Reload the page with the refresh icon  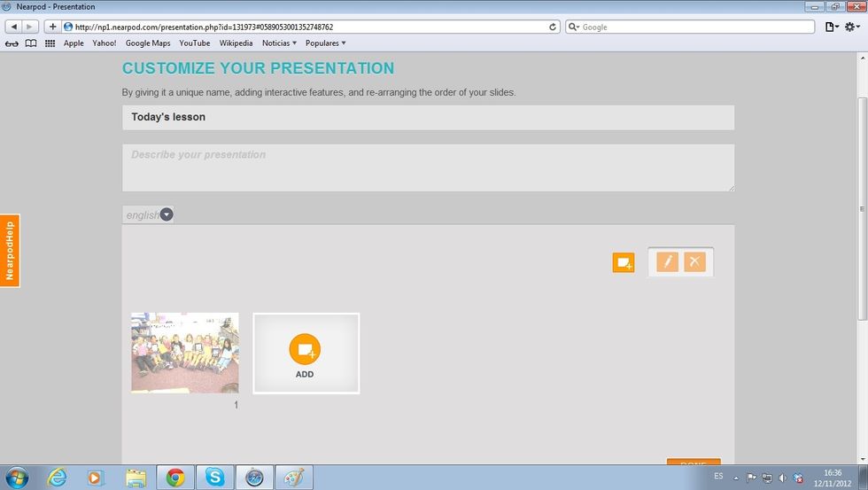point(552,27)
